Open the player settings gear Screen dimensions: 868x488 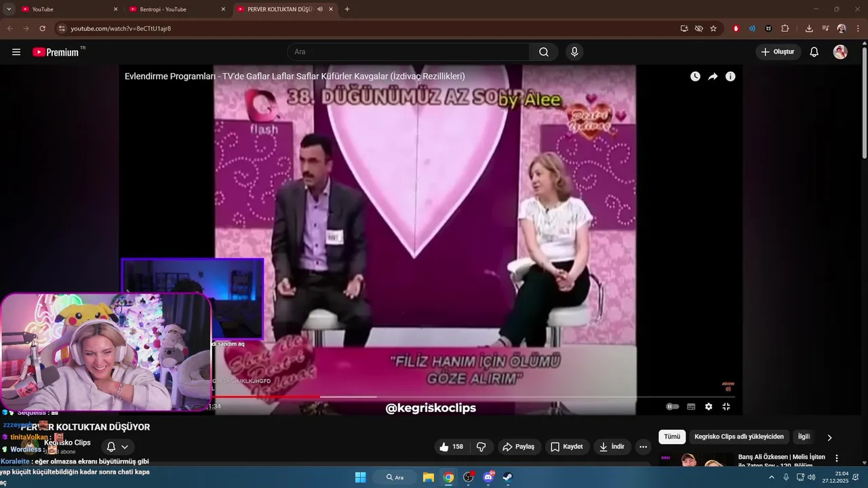(x=709, y=407)
